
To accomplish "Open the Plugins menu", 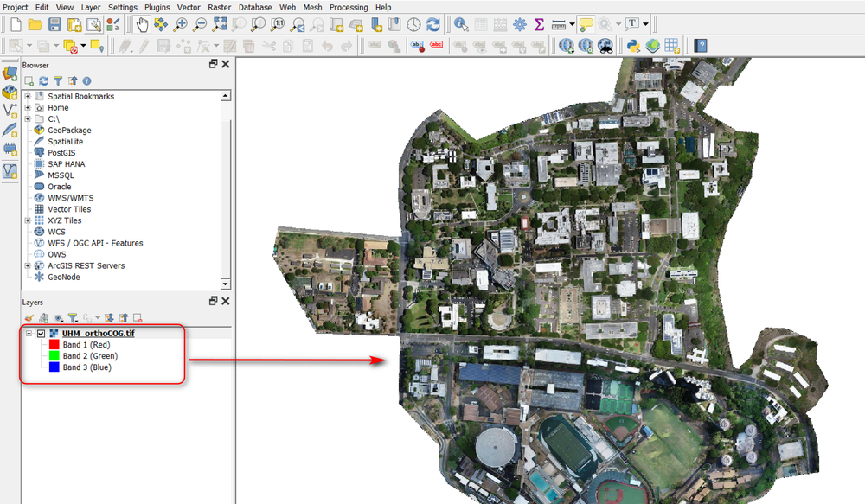I will (x=157, y=7).
